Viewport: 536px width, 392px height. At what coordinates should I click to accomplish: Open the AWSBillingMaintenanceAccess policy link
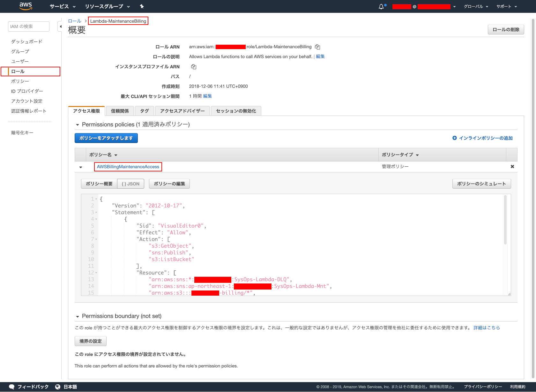[x=128, y=167]
